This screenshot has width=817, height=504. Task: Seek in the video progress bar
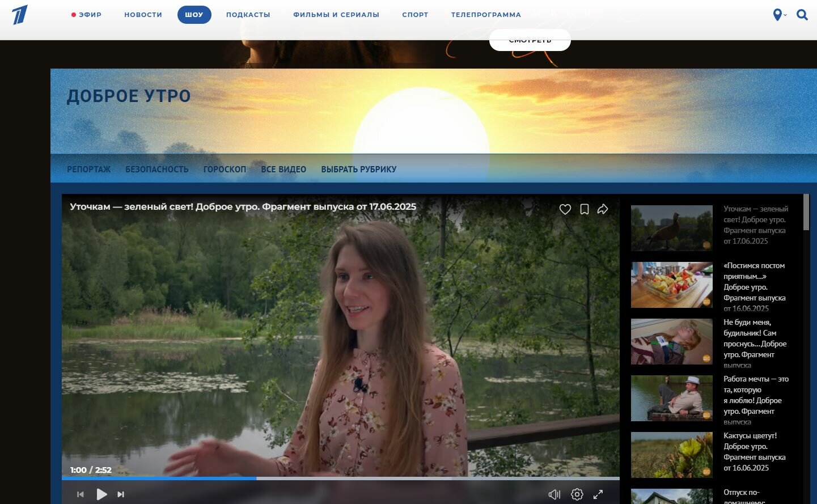(x=341, y=478)
